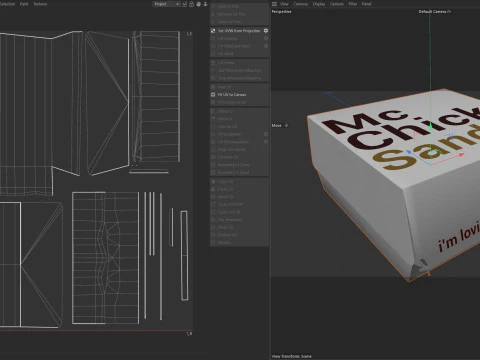Open the viewport hamburger menu icon
The height and width of the screenshot is (360, 480).
click(x=274, y=4)
